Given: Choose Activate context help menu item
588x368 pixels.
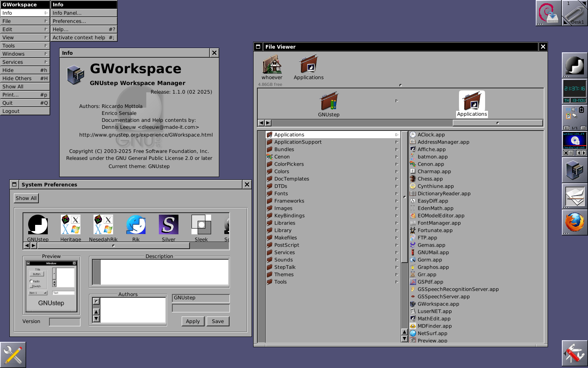Looking at the screenshot, I should coord(84,37).
